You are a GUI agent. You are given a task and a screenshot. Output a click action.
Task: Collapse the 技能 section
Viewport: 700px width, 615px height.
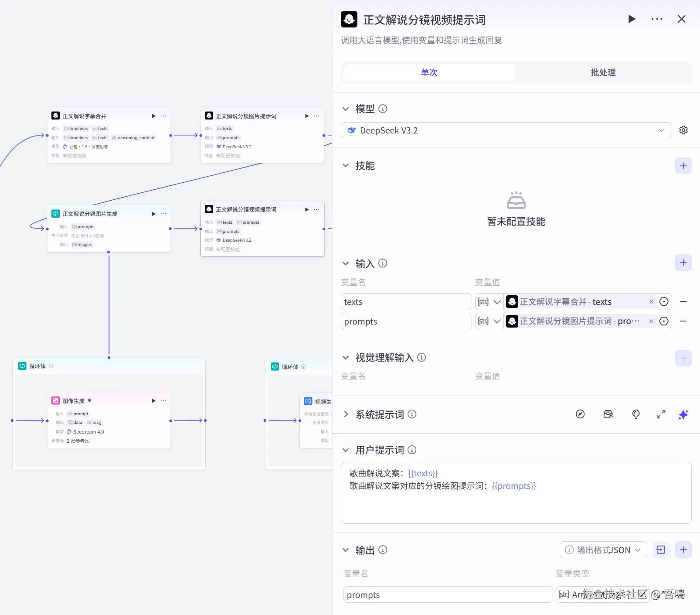click(x=346, y=166)
